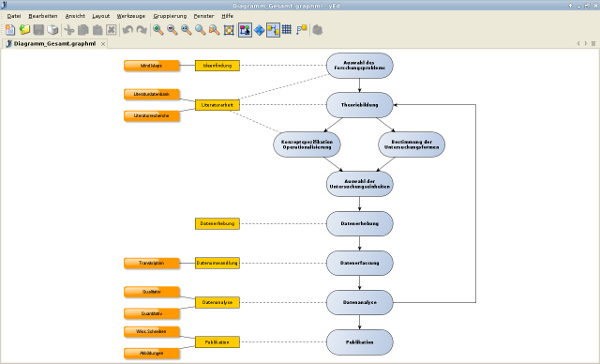Open the Werkzeuge menu
Screen dimensions: 600x364
131,16
